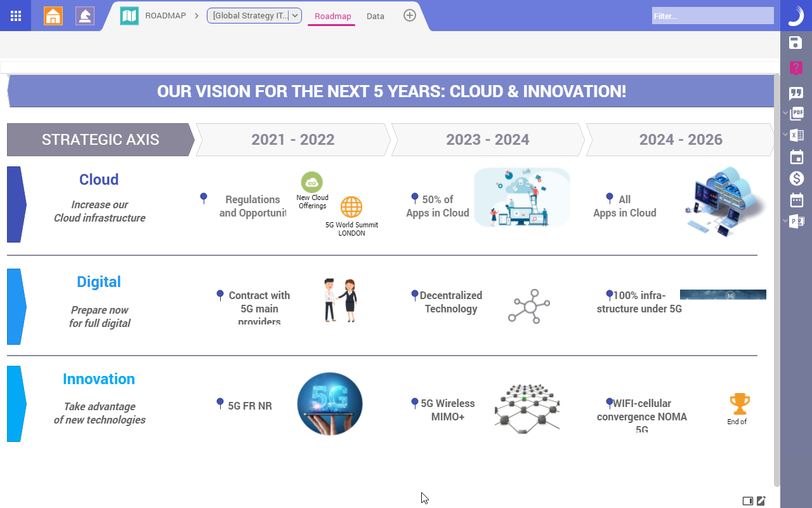Open the 5G hand globe image

[x=330, y=404]
